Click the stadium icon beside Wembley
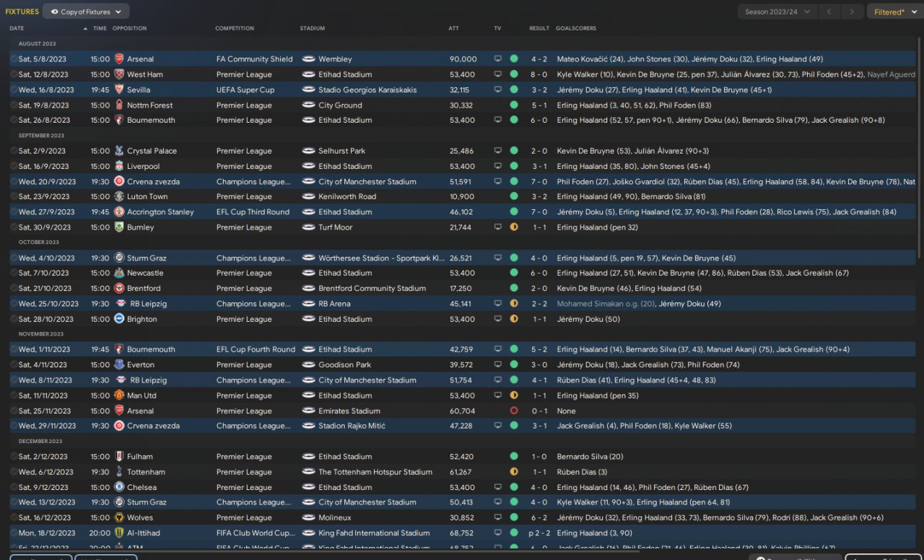Screen dimensions: 924x560 (x=308, y=59)
